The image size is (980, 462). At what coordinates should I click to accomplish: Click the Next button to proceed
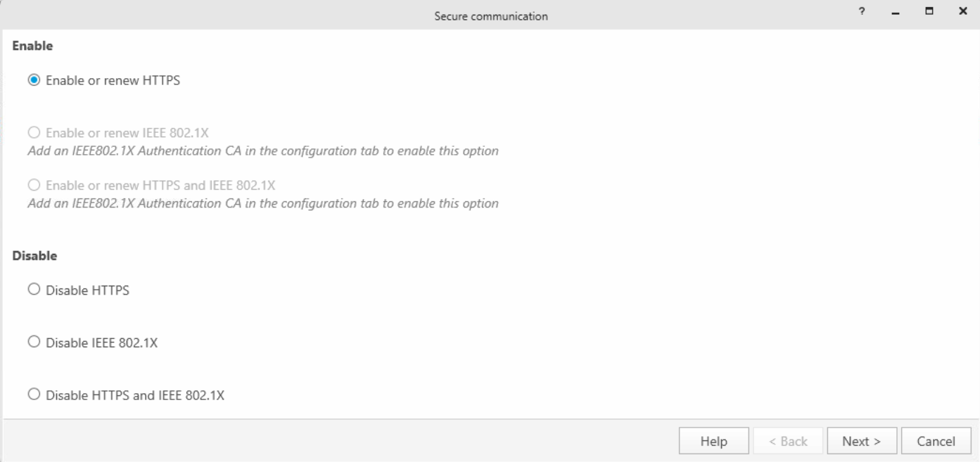pos(861,441)
